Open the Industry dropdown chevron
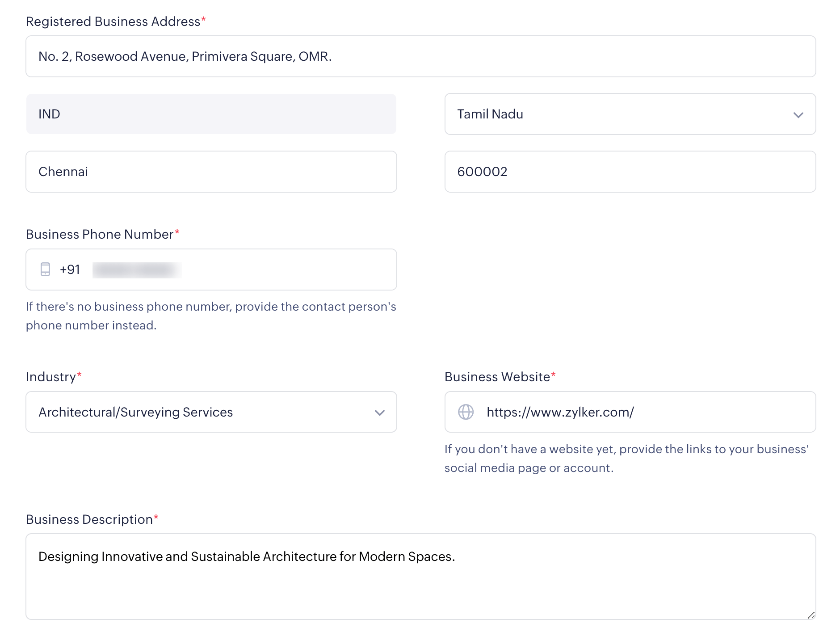840x632 pixels. tap(379, 413)
